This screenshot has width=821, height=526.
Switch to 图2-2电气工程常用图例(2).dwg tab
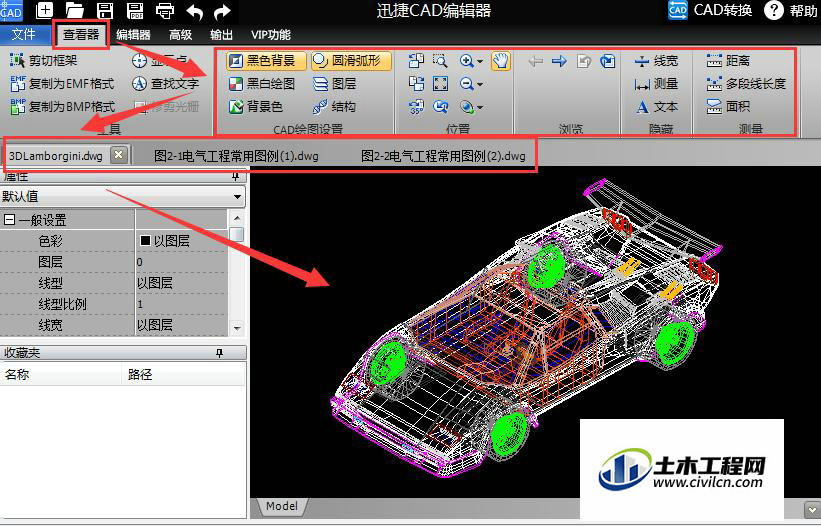tap(443, 156)
